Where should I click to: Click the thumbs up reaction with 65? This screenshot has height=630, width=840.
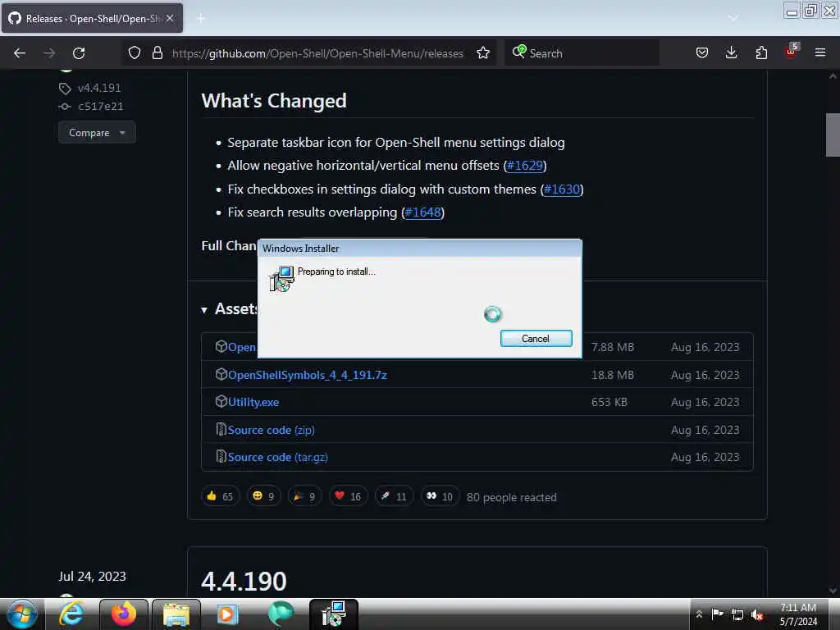220,496
